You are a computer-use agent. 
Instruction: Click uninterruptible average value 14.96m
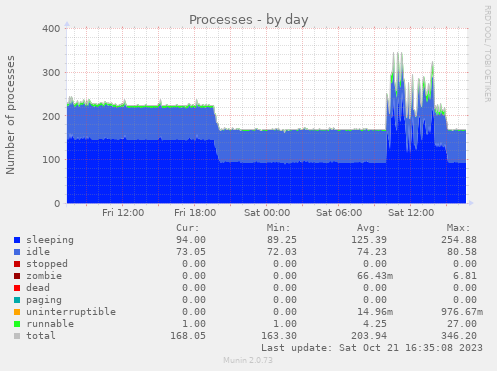[x=375, y=312]
